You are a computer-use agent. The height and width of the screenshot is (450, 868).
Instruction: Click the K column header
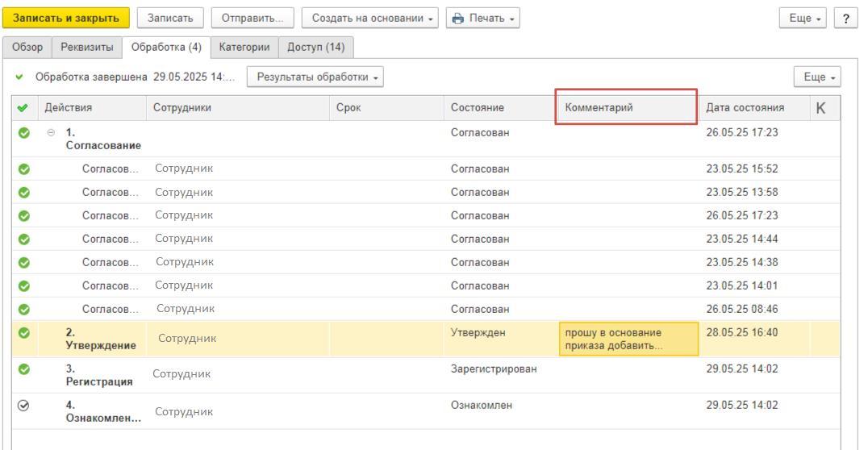(820, 107)
